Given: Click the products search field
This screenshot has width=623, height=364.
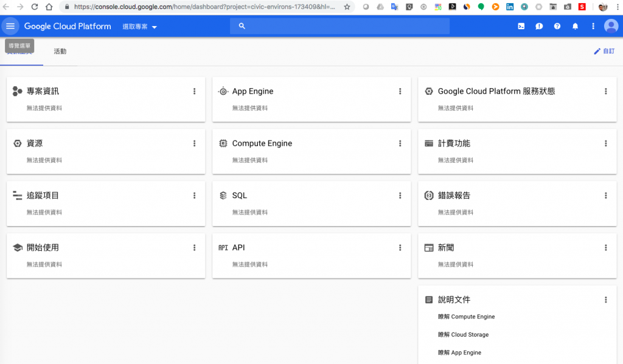Looking at the screenshot, I should coord(339,26).
